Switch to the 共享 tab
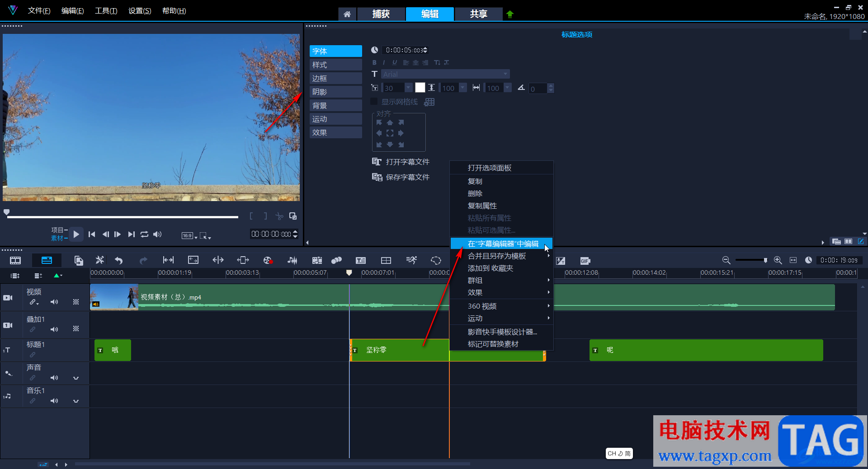This screenshot has width=868, height=469. pyautogui.click(x=478, y=14)
